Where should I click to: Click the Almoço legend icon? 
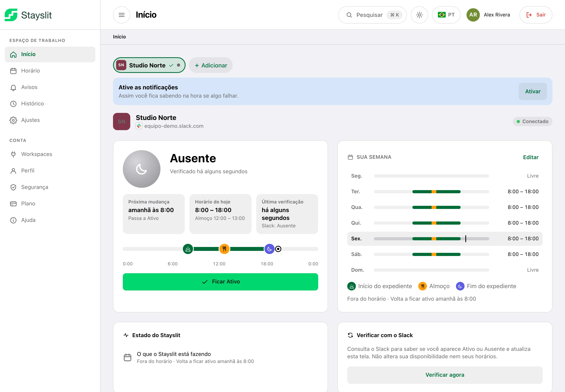[x=422, y=286]
